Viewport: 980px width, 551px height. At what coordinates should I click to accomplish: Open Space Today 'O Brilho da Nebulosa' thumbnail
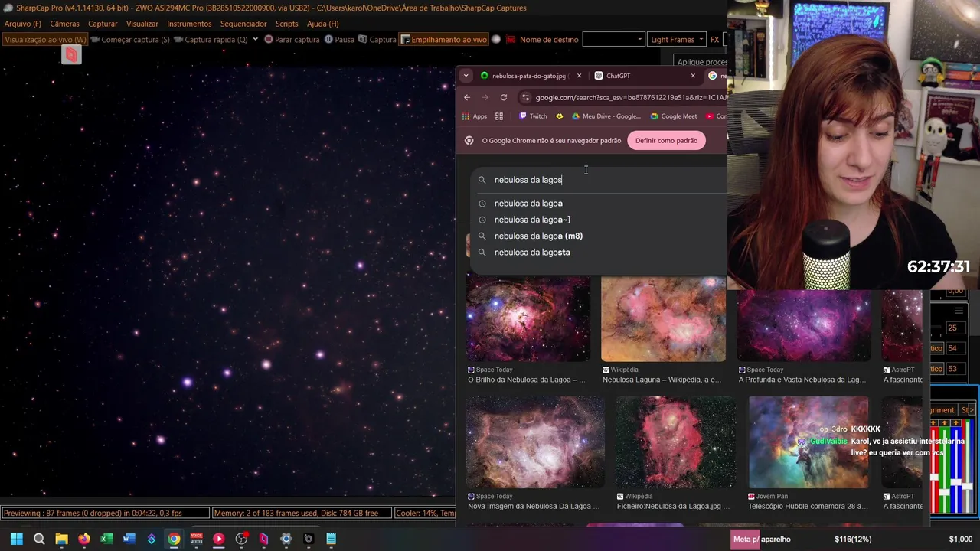point(528,318)
